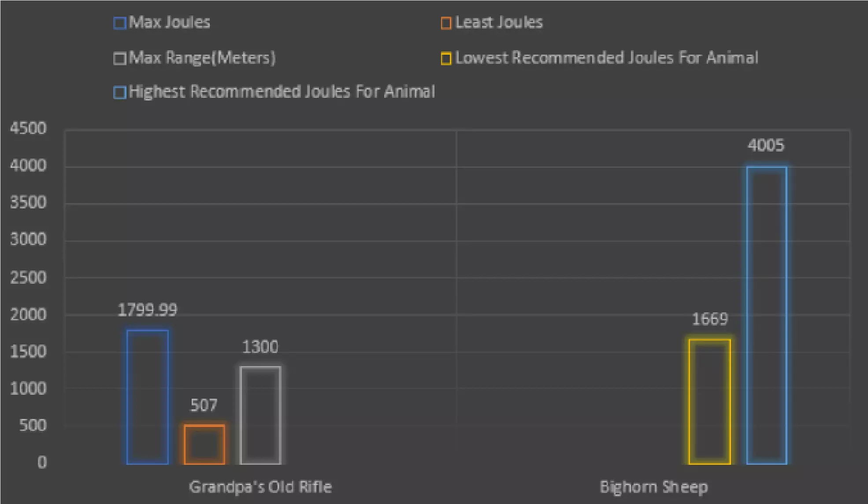Select the Max Joules legend text
Image resolution: width=868 pixels, height=504 pixels.
170,22
